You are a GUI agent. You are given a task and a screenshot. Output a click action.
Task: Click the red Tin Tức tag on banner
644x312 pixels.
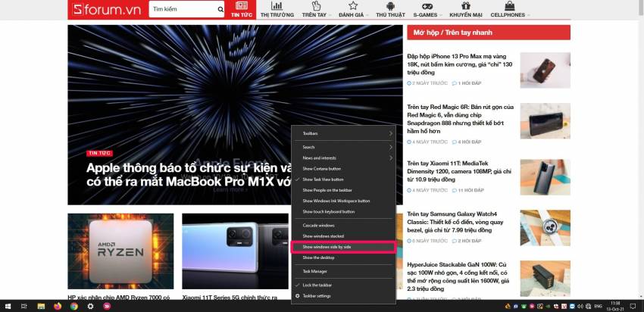click(99, 153)
